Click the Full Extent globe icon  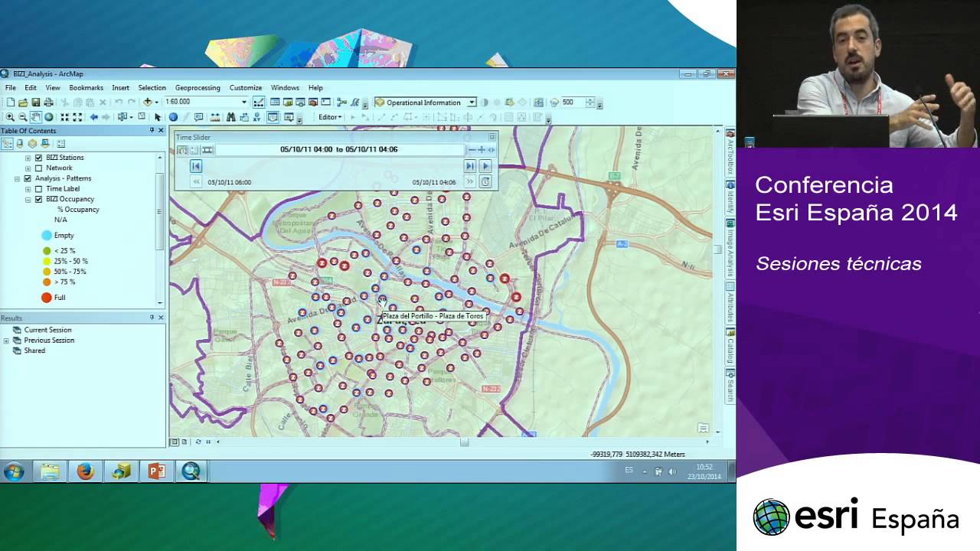click(x=49, y=117)
